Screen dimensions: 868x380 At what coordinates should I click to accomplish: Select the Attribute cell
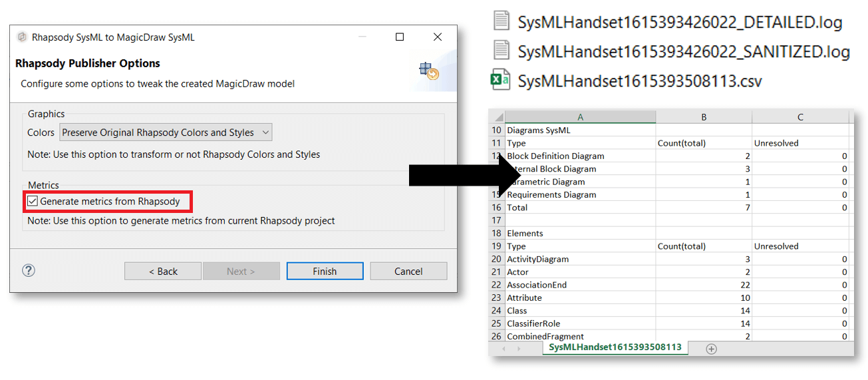(x=580, y=297)
